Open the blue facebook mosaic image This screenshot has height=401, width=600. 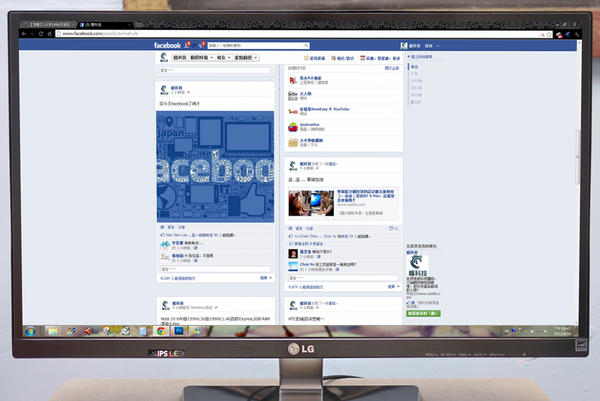(x=215, y=166)
